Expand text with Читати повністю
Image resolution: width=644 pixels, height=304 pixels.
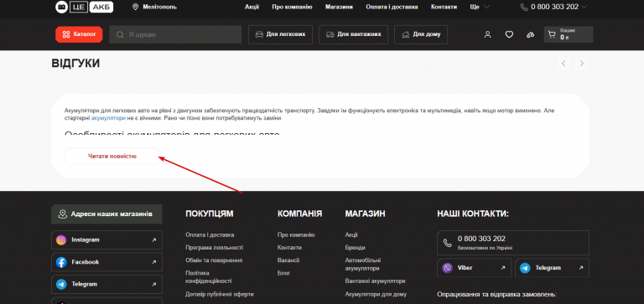pos(112,157)
